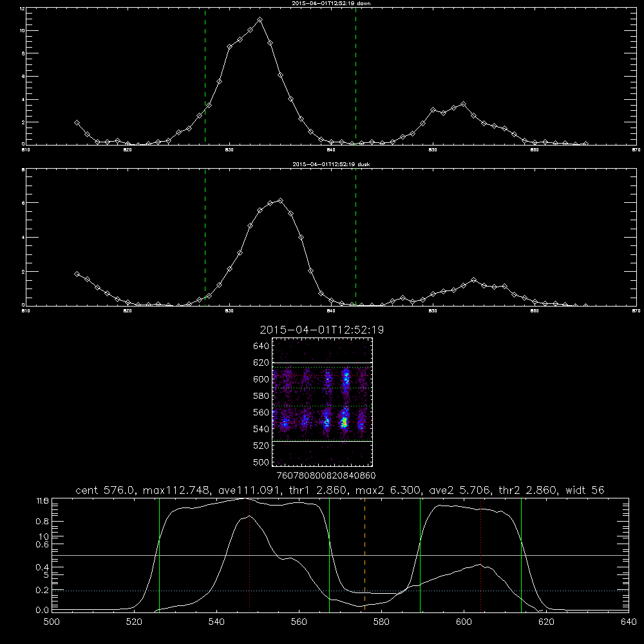This screenshot has height=644, width=644.
Task: Click the spectral image thumbnail
Action: [x=322, y=402]
